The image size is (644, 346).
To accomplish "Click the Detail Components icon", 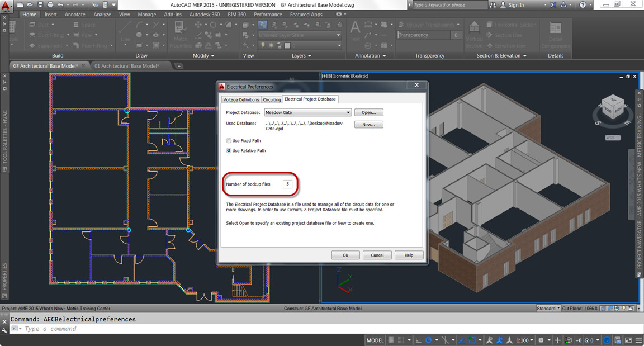I will (x=555, y=28).
